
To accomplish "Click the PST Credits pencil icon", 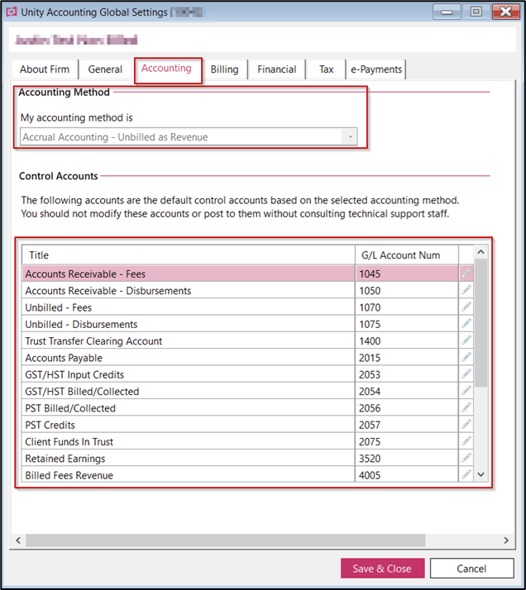I will coord(466,424).
